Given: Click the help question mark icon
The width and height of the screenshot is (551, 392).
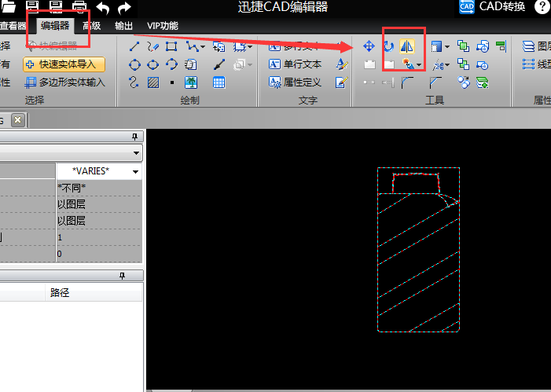Looking at the screenshot, I should coord(542,7).
